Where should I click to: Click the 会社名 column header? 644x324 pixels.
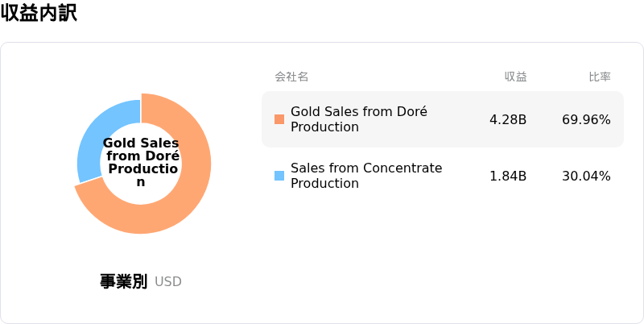[291, 77]
